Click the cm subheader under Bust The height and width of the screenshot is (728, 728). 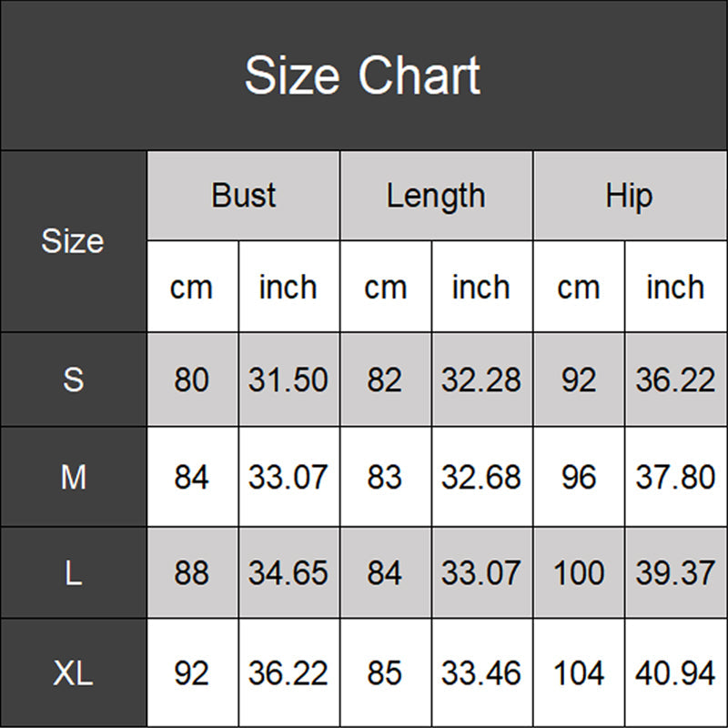pos(191,288)
